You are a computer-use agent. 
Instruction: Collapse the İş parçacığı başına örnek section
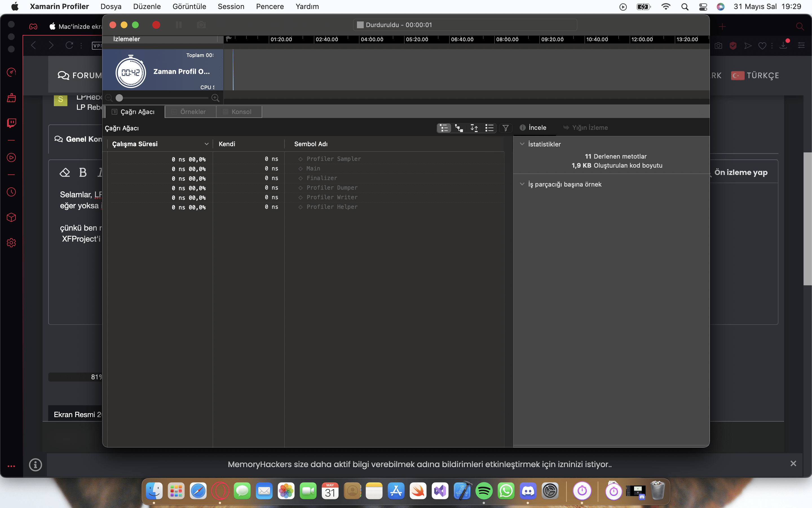click(x=522, y=184)
